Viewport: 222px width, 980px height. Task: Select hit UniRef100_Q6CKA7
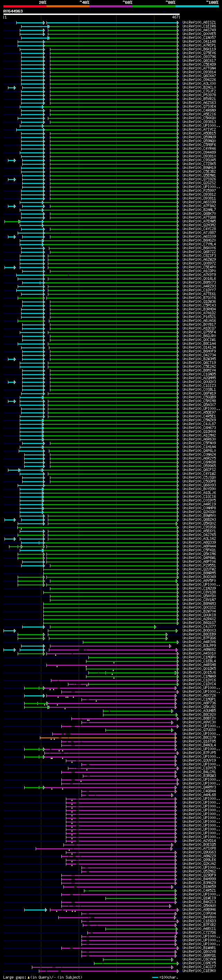[199, 76]
